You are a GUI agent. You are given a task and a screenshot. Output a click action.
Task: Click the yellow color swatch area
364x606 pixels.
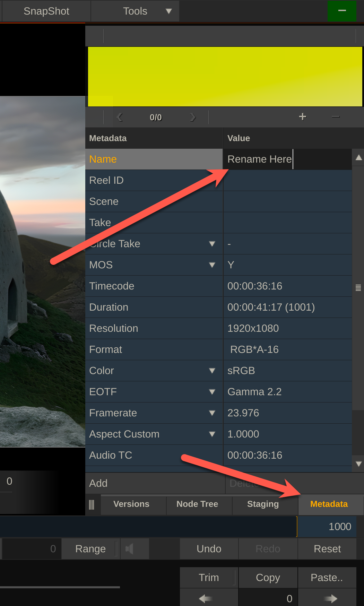coord(225,77)
